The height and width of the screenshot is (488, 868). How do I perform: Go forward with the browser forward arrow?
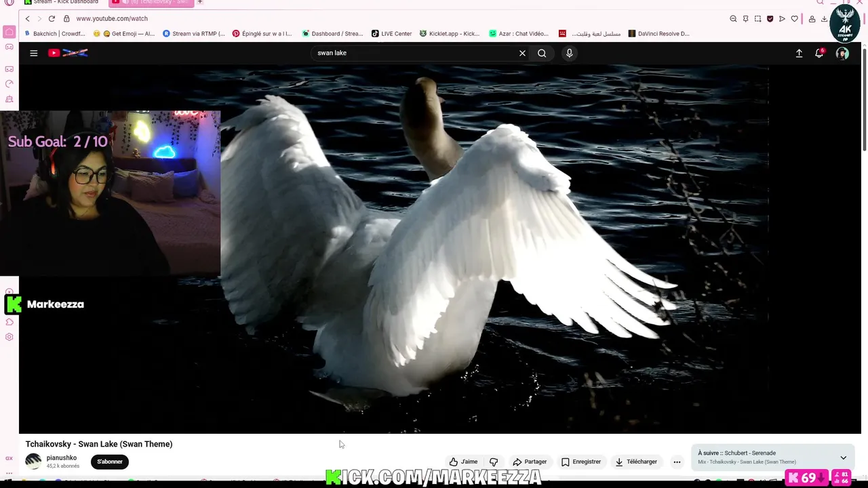39,18
